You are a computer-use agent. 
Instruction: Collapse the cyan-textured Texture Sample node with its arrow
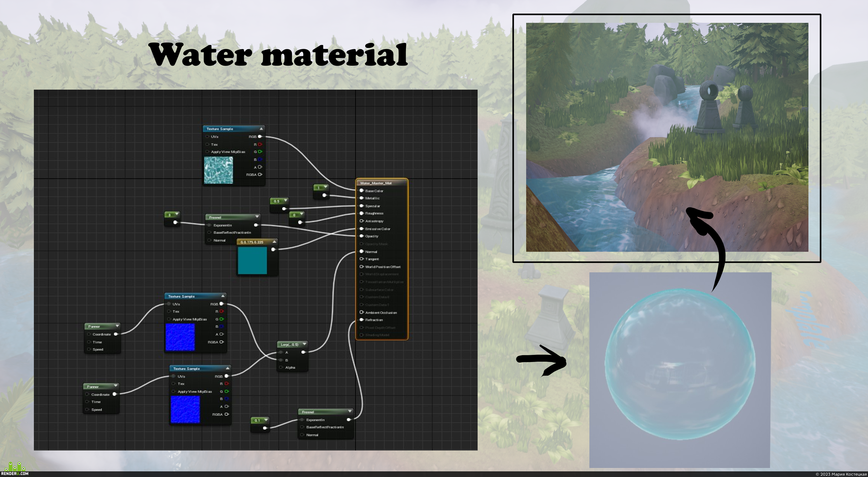click(x=261, y=129)
